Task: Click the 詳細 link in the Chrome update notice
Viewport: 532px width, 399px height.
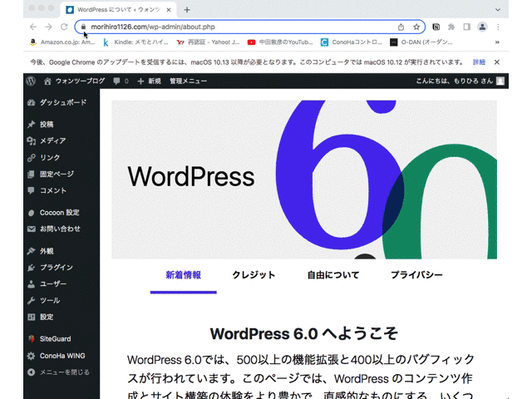Action: (479, 62)
